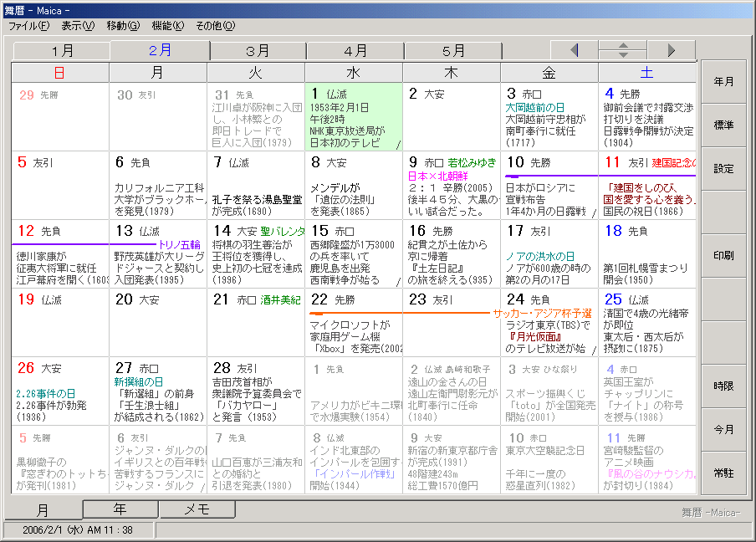This screenshot has width=756, height=542.
Task: Click the previous month left arrow
Action: click(x=574, y=50)
